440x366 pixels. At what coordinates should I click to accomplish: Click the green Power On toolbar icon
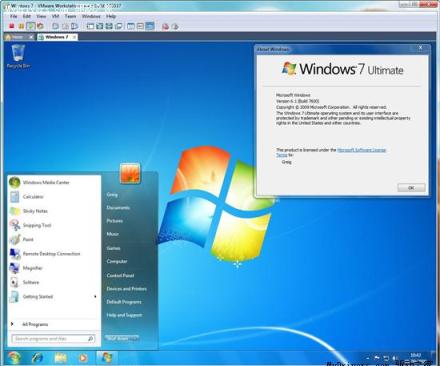pyautogui.click(x=31, y=26)
